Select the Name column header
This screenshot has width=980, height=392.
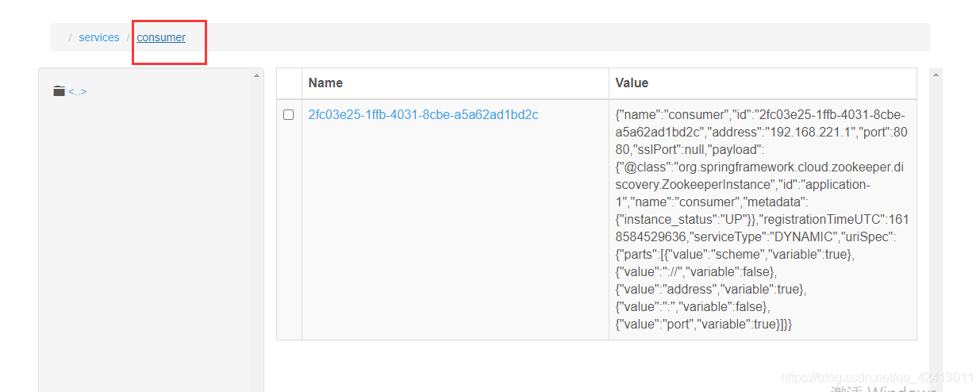(x=325, y=83)
